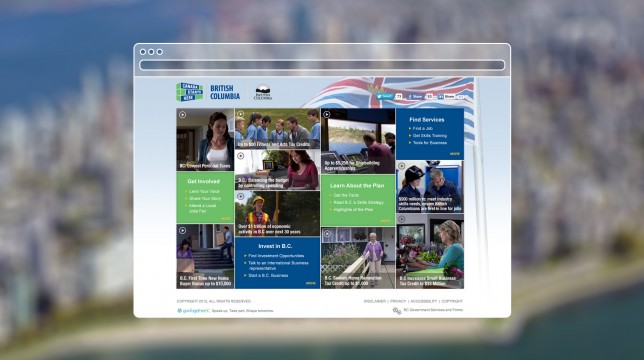Open the Attend a Local Jobs Fair link
This screenshot has height=360, width=644.
pos(202,208)
